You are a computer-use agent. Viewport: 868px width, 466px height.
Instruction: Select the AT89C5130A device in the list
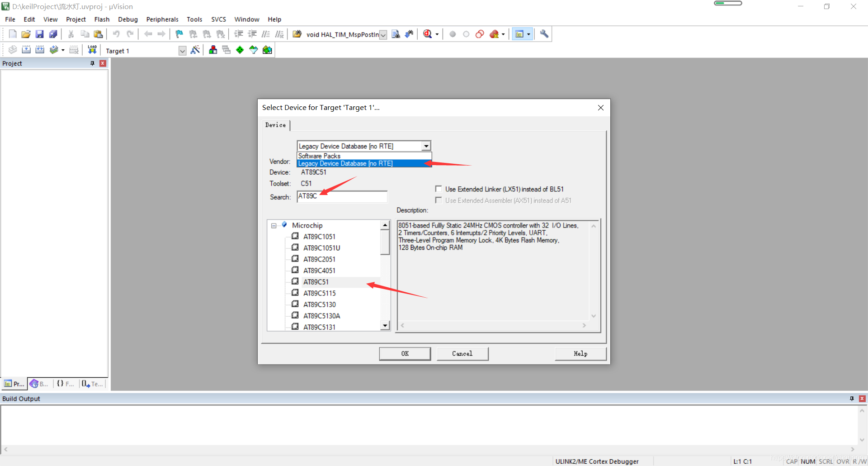[x=321, y=316]
